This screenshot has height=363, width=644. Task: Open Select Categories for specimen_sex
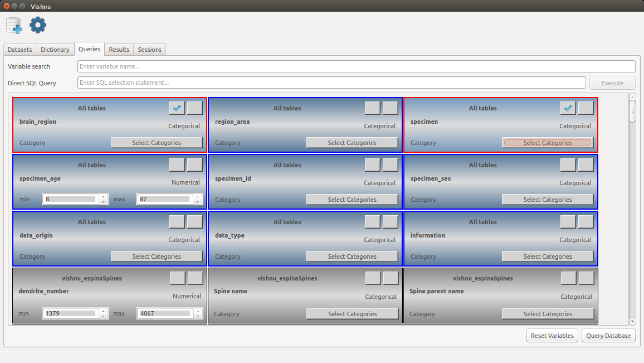click(x=548, y=200)
